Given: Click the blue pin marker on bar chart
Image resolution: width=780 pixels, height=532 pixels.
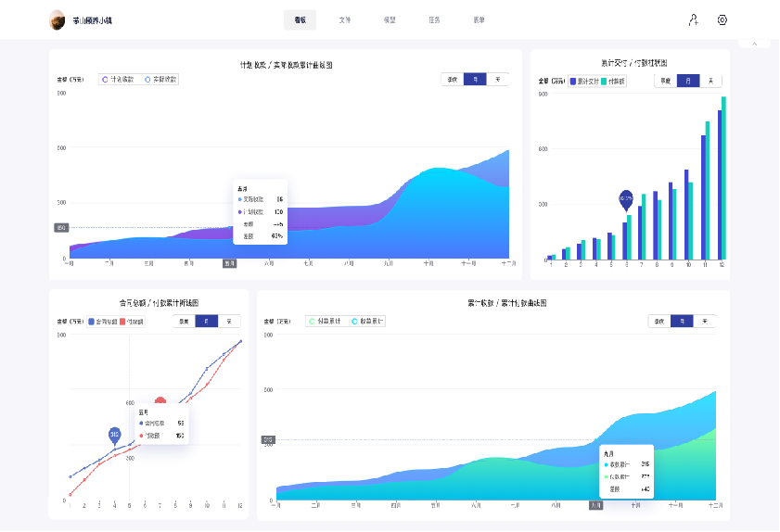Looking at the screenshot, I should [x=626, y=198].
